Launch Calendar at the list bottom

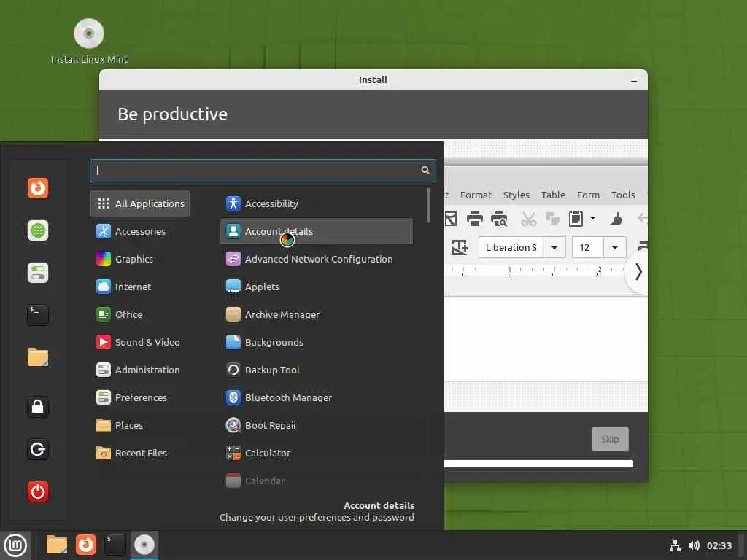coord(317,481)
